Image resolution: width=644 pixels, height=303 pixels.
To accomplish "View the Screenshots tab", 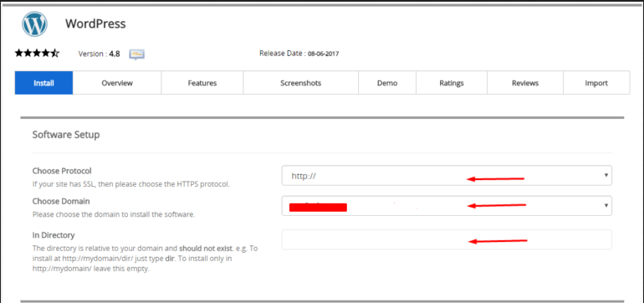I will click(x=300, y=83).
